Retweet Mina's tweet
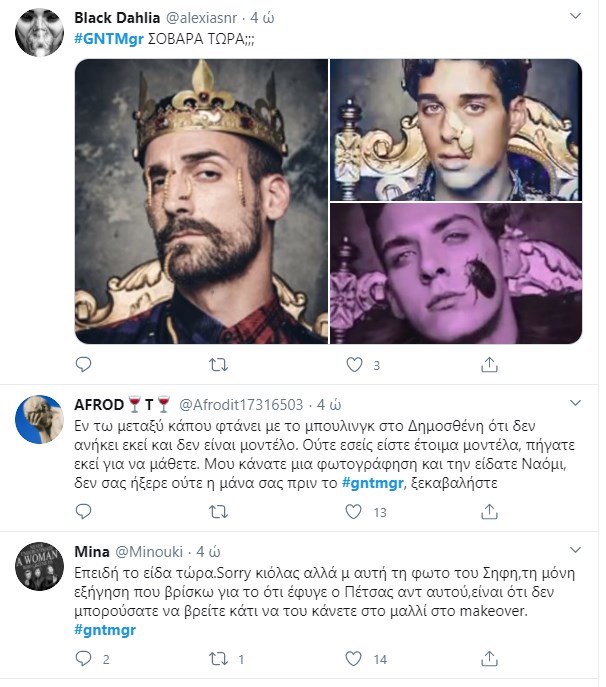The image size is (606, 687). coord(215,659)
